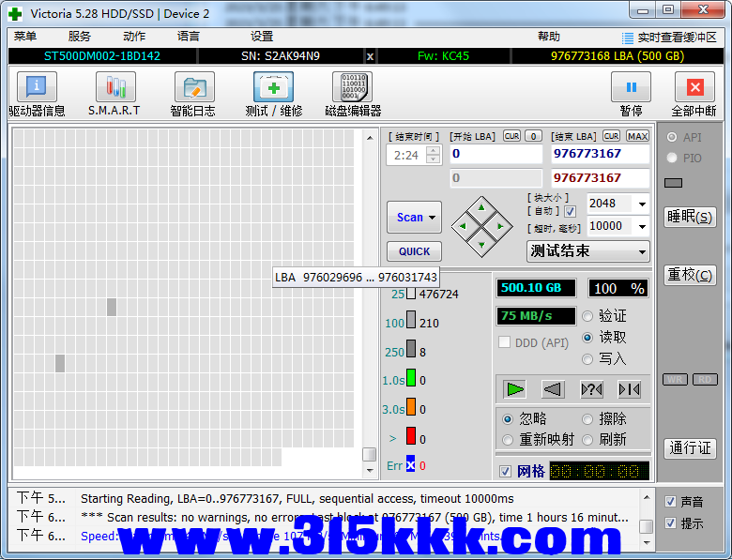This screenshot has height=560, width=732.
Task: Click the end time spinner down arrow
Action: coord(434,159)
